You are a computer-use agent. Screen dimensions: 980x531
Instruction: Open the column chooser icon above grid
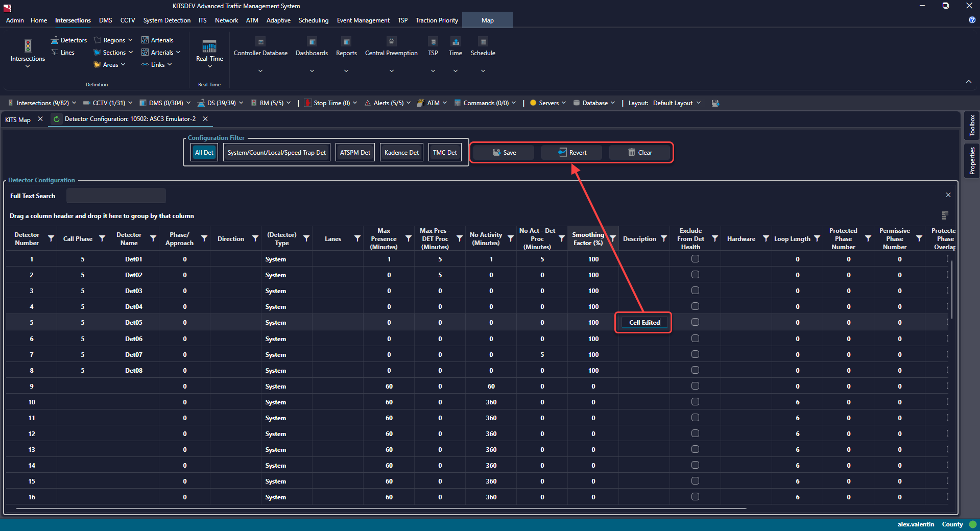(x=945, y=215)
